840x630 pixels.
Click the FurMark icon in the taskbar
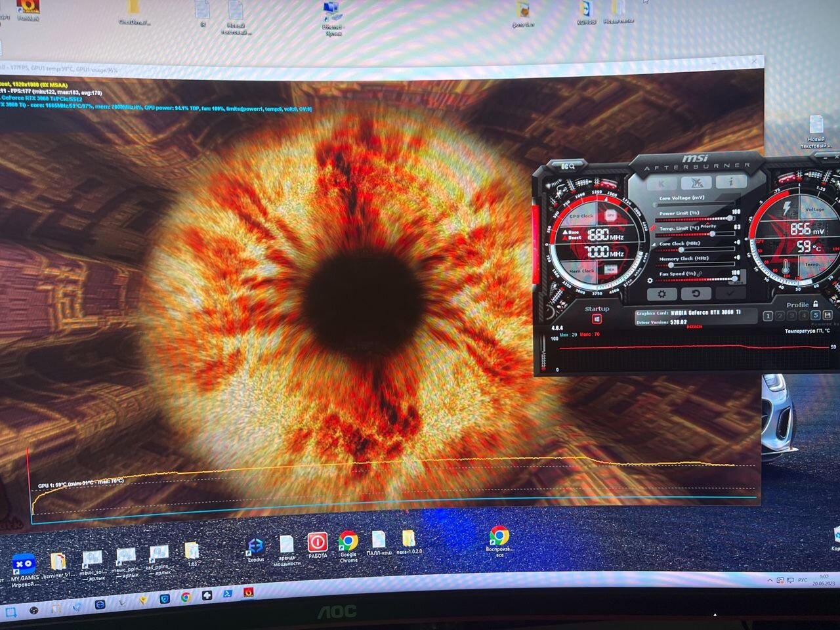[249, 593]
